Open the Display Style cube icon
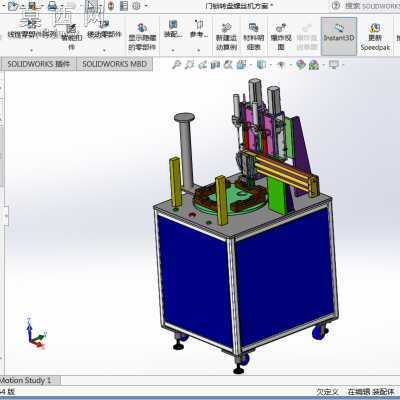400x400 pixels. pyautogui.click(x=261, y=65)
